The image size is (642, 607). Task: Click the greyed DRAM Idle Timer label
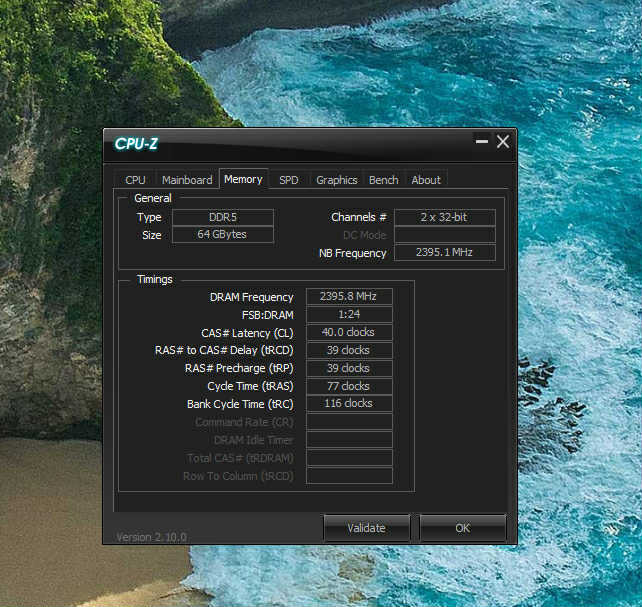(x=253, y=440)
